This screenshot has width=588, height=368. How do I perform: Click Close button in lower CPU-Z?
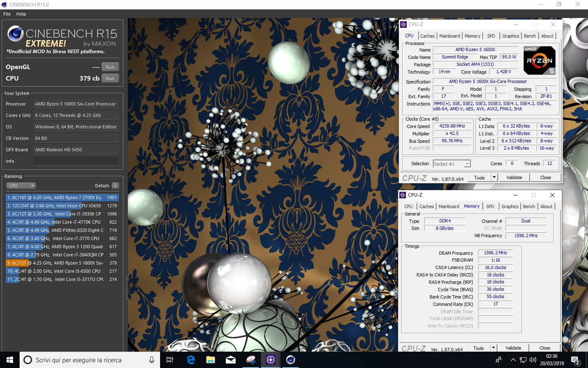[545, 348]
